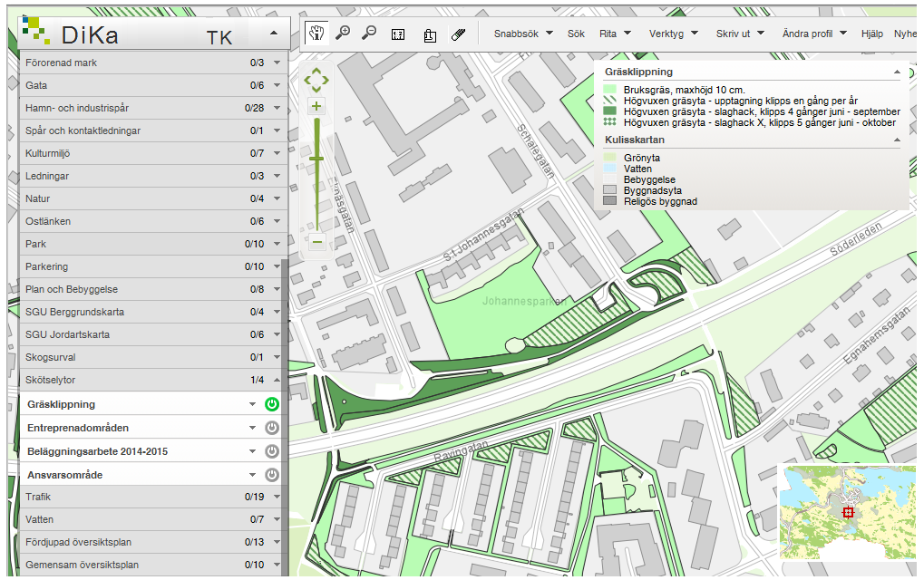Viewport: 924px width, 580px height.
Task: Open the Snabbsök menu
Action: [x=523, y=34]
